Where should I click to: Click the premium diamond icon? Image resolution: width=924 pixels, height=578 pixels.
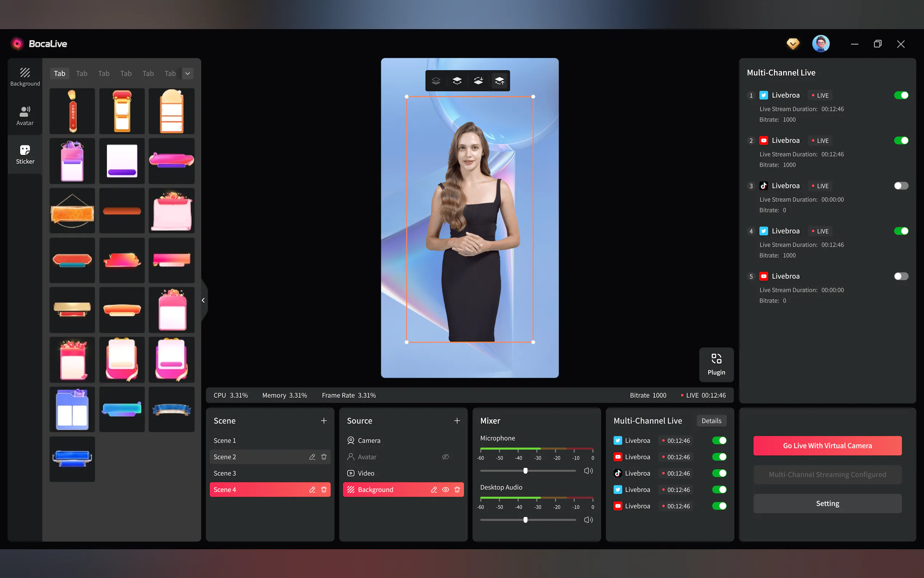pyautogui.click(x=793, y=44)
